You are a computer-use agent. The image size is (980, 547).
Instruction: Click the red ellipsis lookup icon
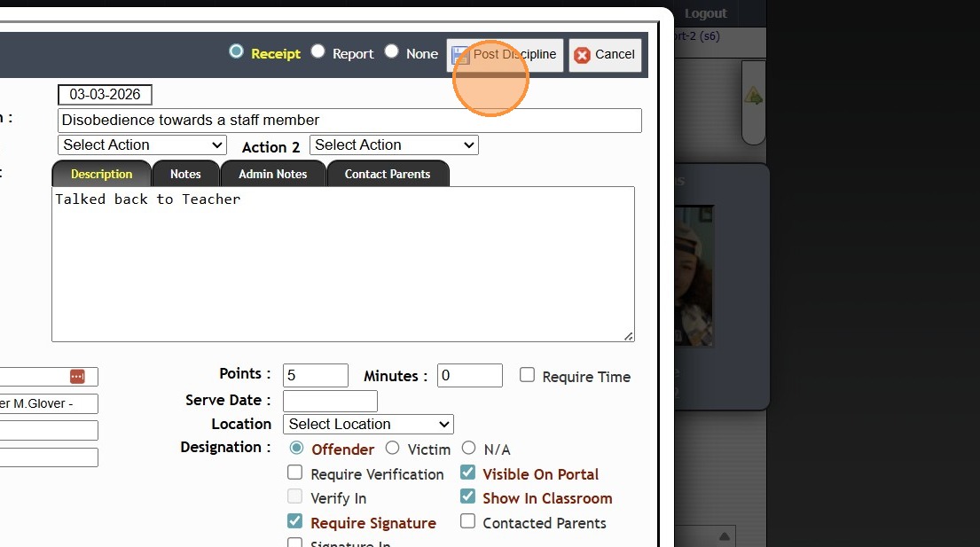(x=77, y=377)
